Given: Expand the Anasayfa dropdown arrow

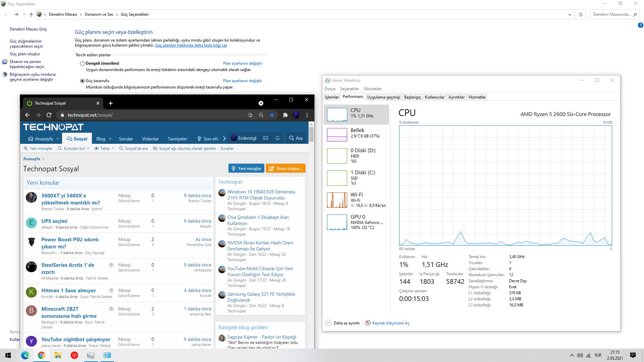Looking at the screenshot, I should pos(58,139).
